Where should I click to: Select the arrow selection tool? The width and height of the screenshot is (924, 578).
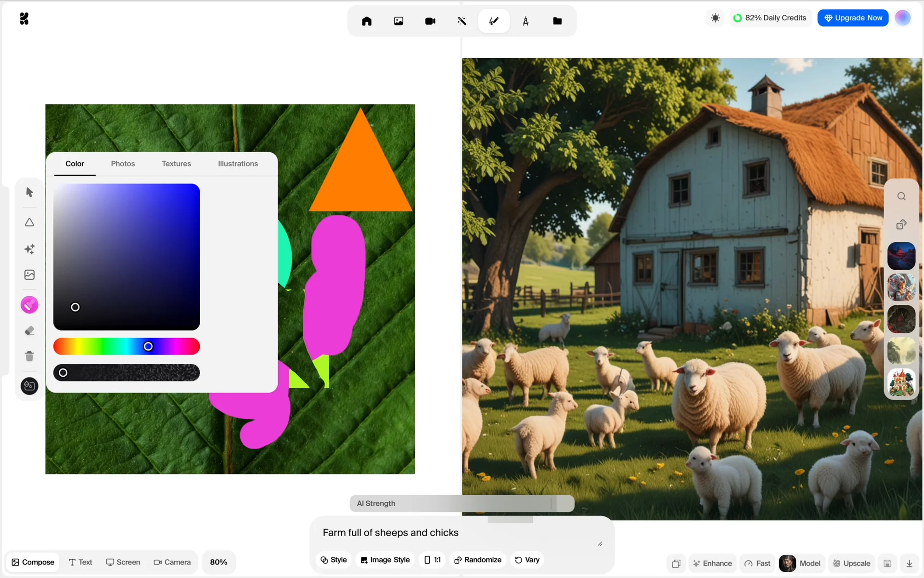pos(29,192)
